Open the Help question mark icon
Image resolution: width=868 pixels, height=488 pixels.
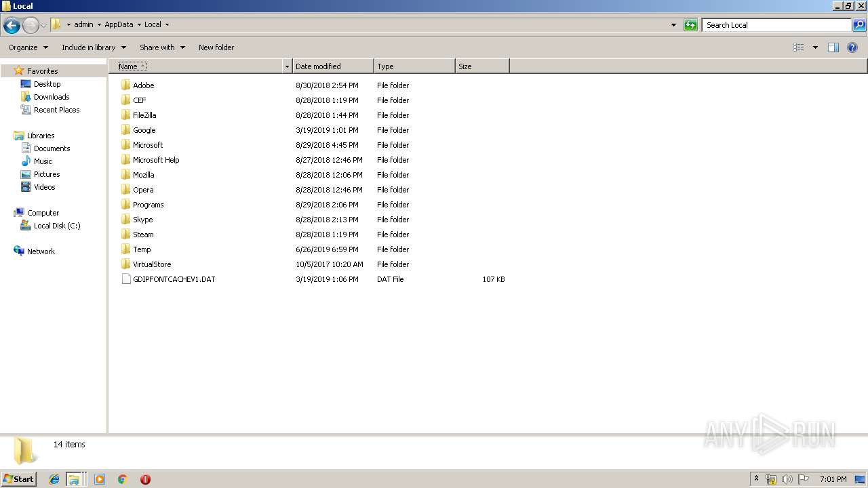pos(852,47)
